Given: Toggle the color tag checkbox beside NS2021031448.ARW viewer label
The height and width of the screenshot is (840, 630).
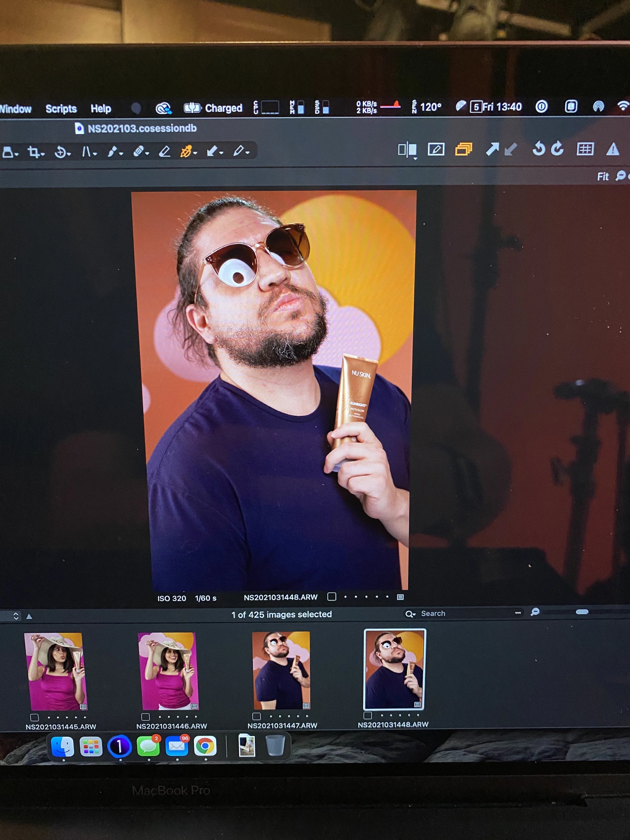Looking at the screenshot, I should coord(332,597).
